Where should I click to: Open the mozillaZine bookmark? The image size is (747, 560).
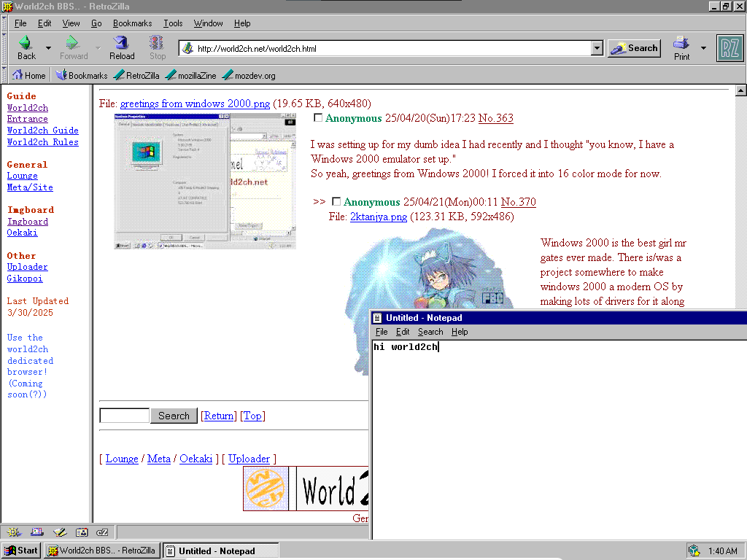click(191, 75)
